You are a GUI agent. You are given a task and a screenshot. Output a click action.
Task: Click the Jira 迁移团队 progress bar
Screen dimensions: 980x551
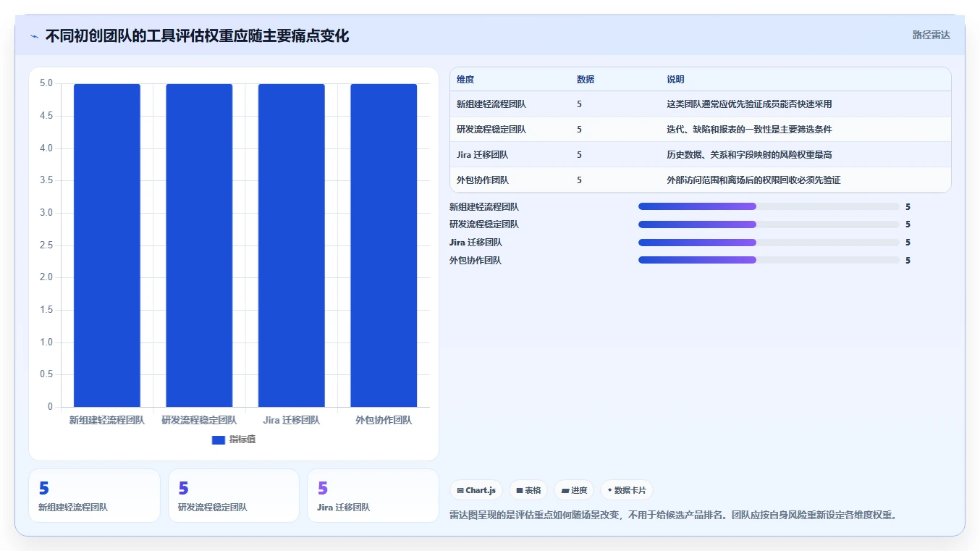769,242
